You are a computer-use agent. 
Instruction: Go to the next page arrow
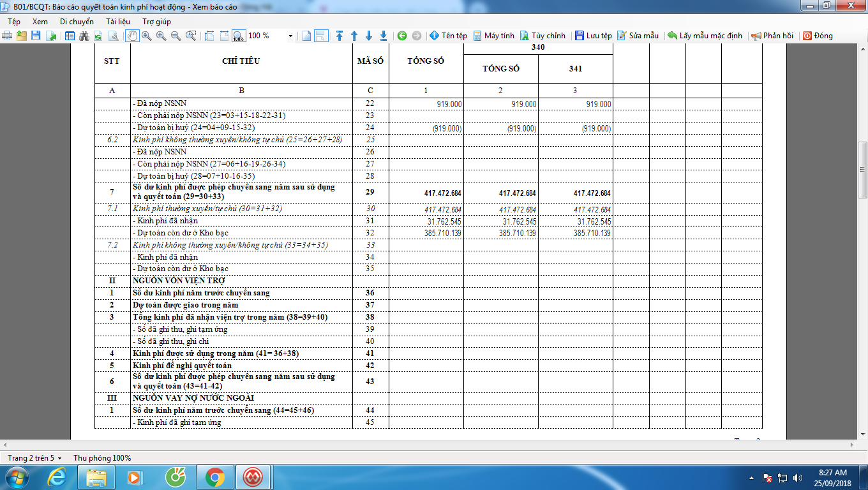point(369,36)
